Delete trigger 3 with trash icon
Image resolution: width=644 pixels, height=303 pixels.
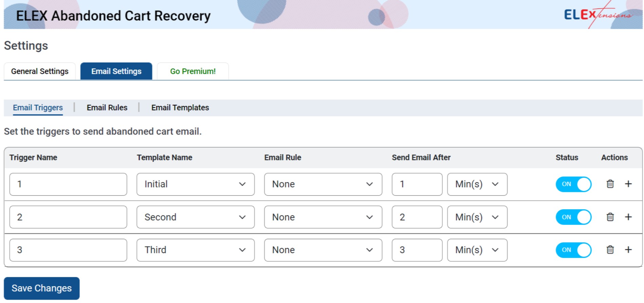(x=610, y=250)
